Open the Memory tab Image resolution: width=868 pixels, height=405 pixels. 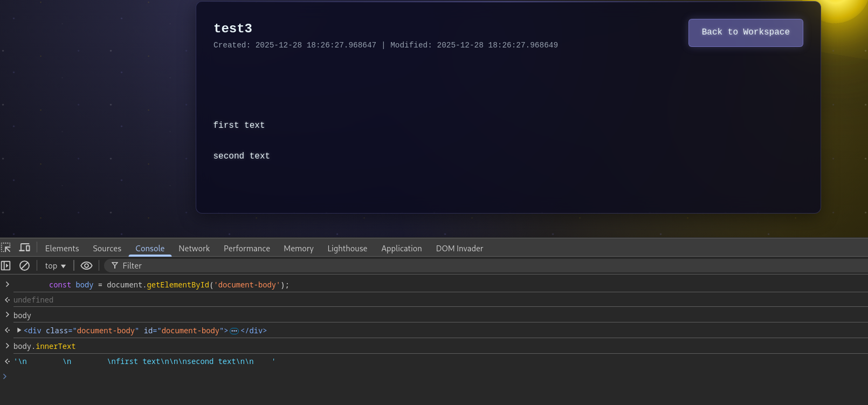click(x=299, y=249)
